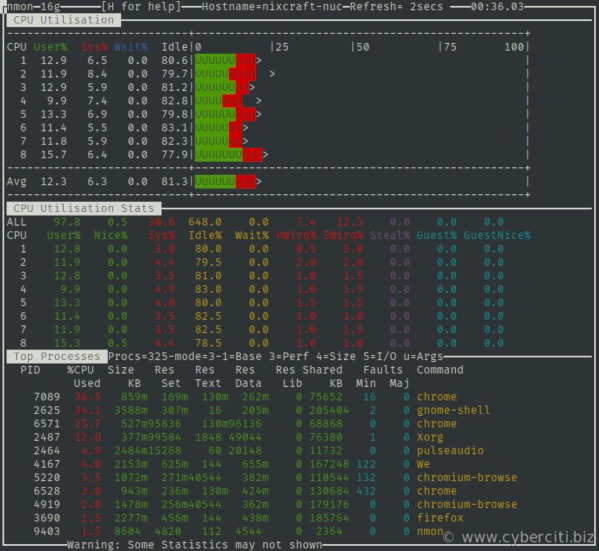Click the 'Avg' row label

[16, 182]
